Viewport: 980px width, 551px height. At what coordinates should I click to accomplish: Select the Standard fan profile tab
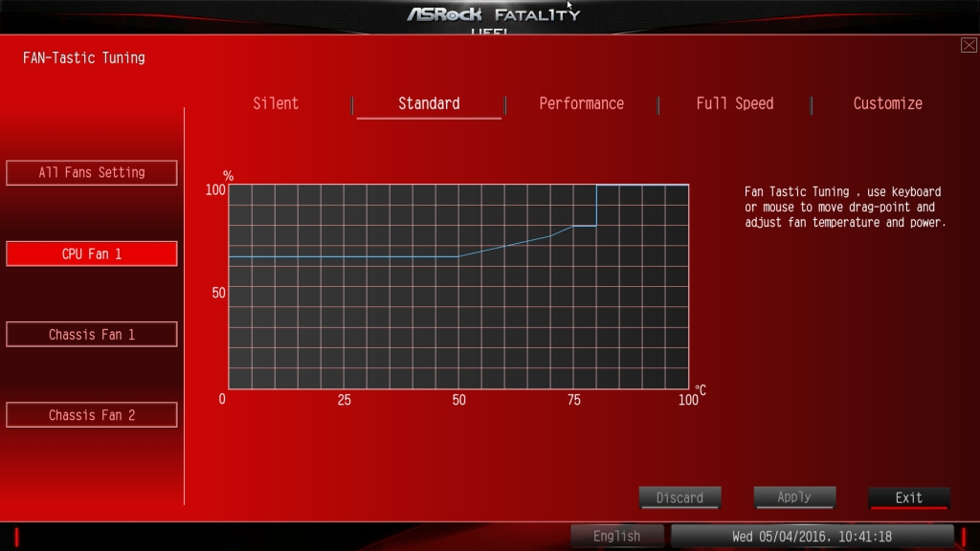[429, 103]
